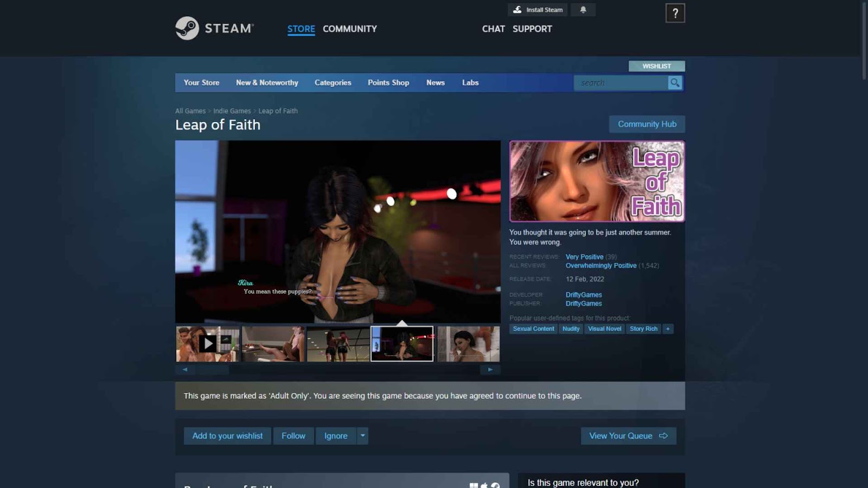Image resolution: width=868 pixels, height=488 pixels.
Task: Open the WISHLIST button
Action: coord(657,66)
